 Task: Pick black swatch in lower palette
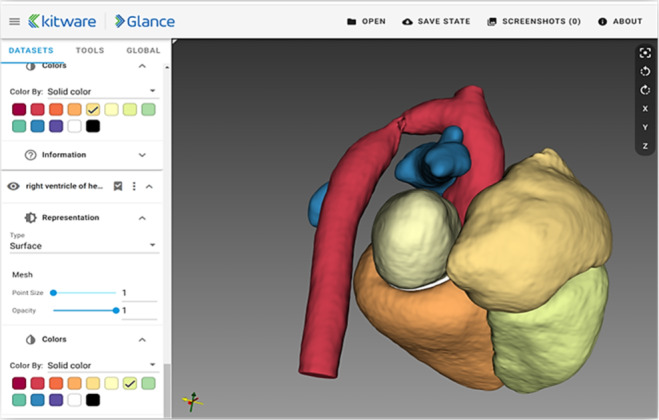pyautogui.click(x=93, y=399)
